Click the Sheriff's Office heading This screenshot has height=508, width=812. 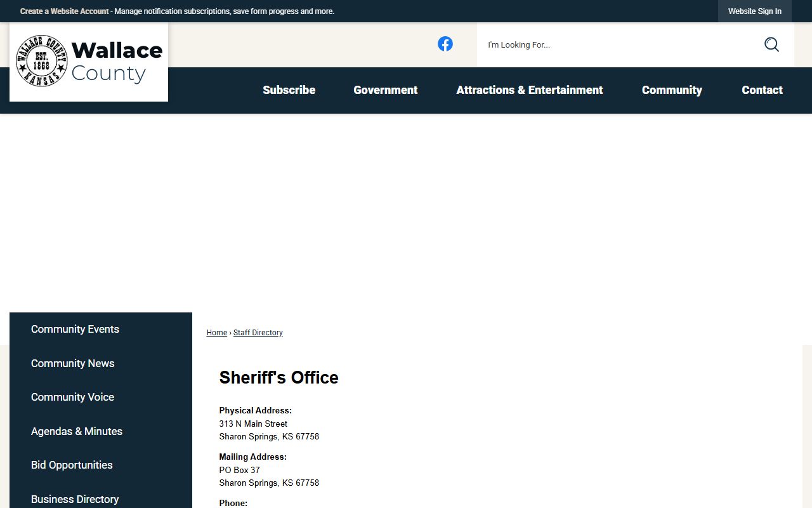pos(279,378)
